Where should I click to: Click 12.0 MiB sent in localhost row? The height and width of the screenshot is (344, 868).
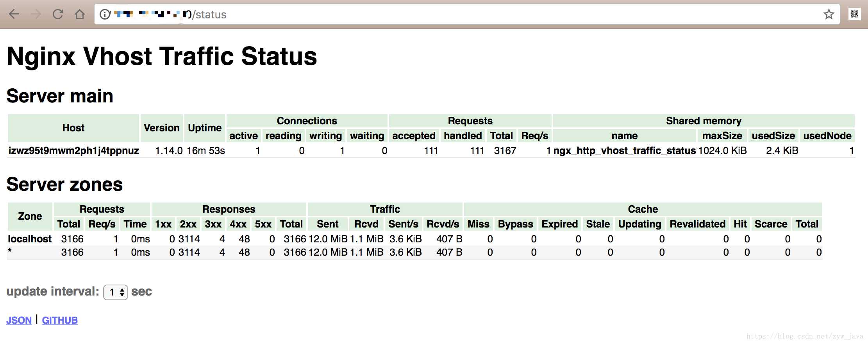(328, 239)
